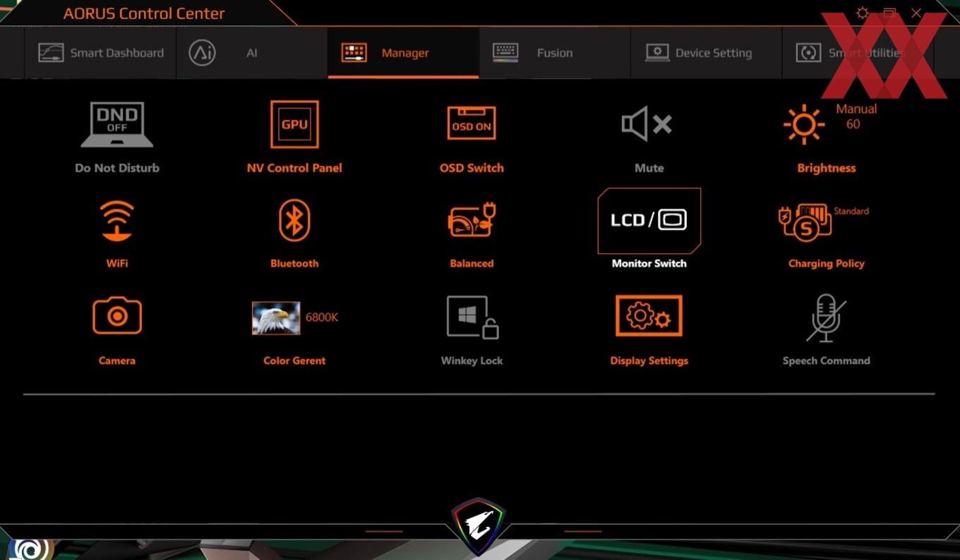Toggle the Camera icon

(117, 315)
